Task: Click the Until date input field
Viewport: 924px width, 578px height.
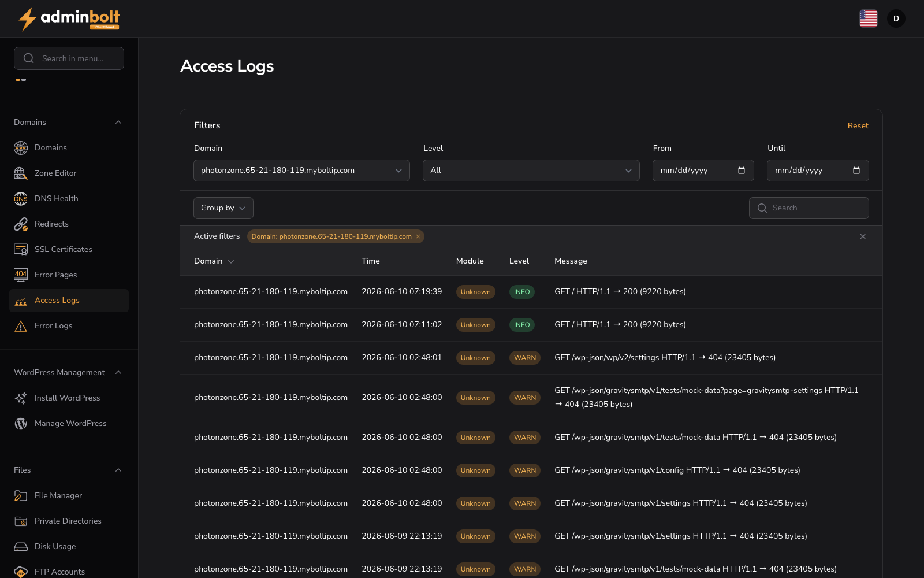Action: pyautogui.click(x=818, y=171)
